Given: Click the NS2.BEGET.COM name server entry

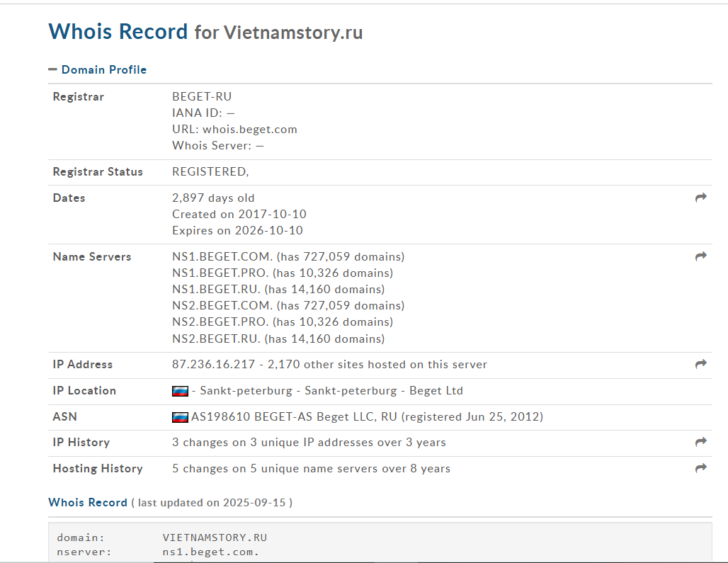Looking at the screenshot, I should [288, 305].
